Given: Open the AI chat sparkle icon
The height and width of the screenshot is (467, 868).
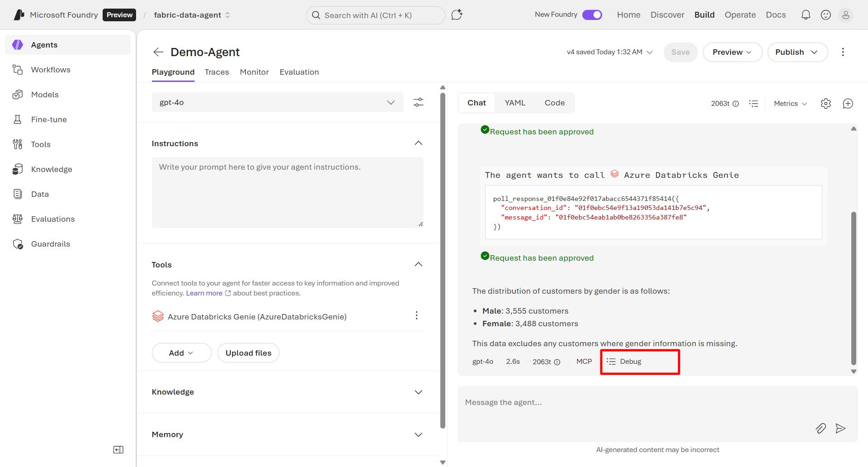Looking at the screenshot, I should click(457, 15).
